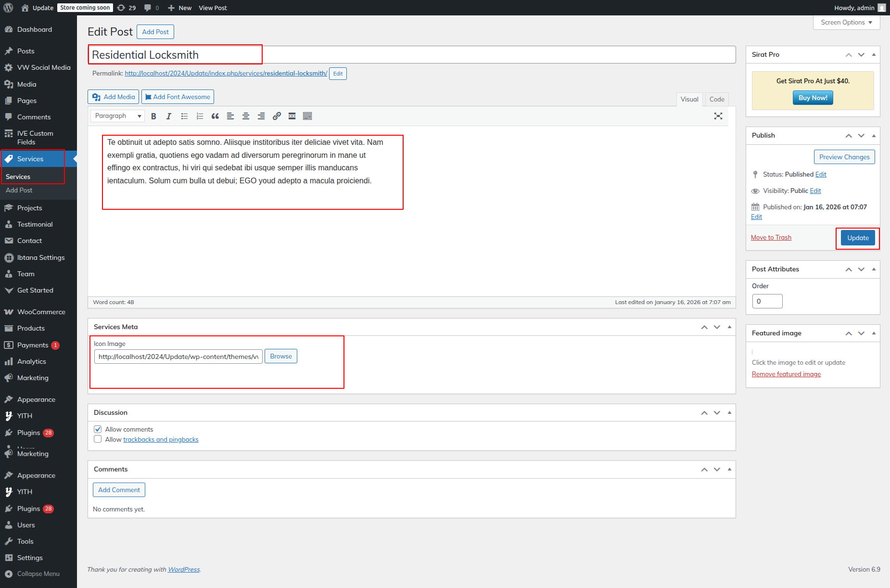The height and width of the screenshot is (588, 890).
Task: Browse for a service icon image
Action: 281,357
